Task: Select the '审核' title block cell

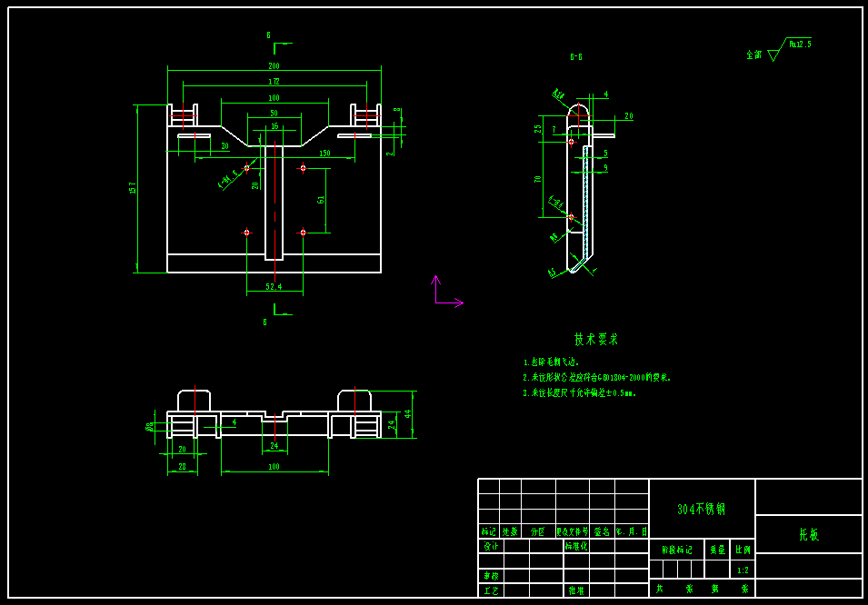Action: click(491, 576)
